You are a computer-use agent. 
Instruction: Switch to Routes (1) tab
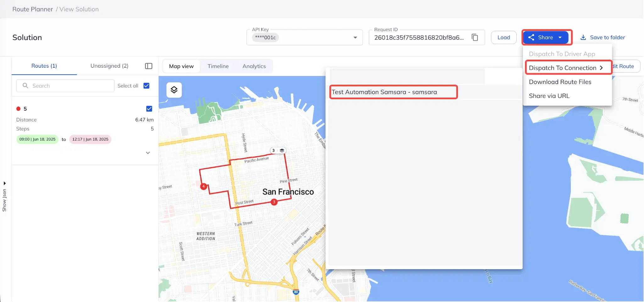tap(44, 66)
